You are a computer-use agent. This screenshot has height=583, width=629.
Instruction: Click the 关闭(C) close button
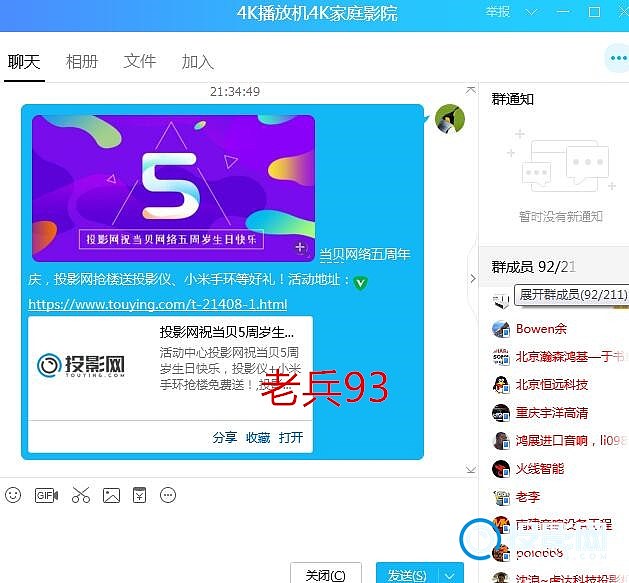pos(325,575)
